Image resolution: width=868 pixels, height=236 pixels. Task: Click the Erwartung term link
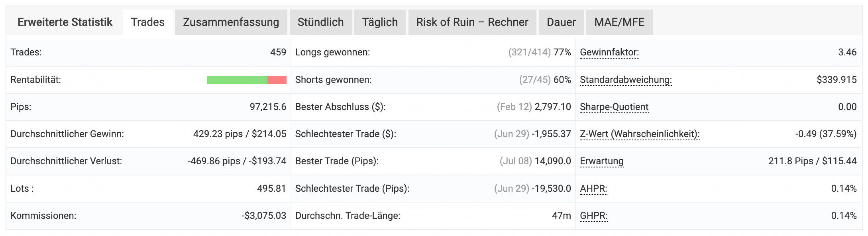[x=602, y=161]
